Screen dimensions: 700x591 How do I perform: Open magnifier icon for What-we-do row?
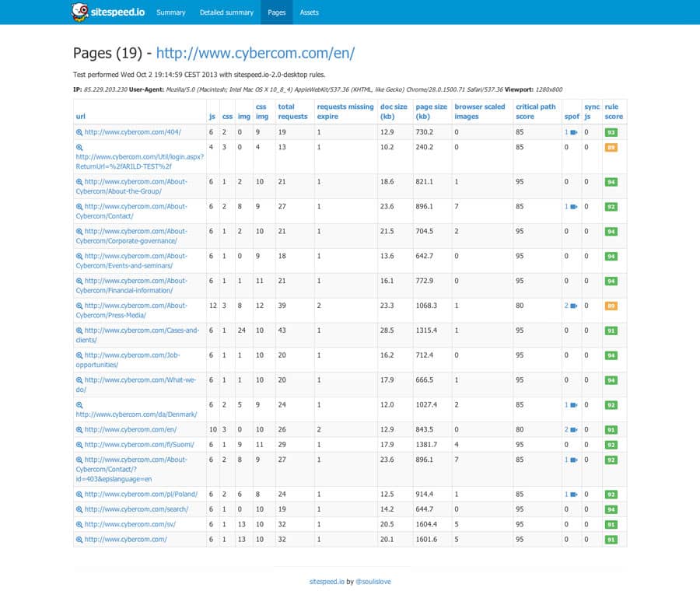pyautogui.click(x=79, y=379)
